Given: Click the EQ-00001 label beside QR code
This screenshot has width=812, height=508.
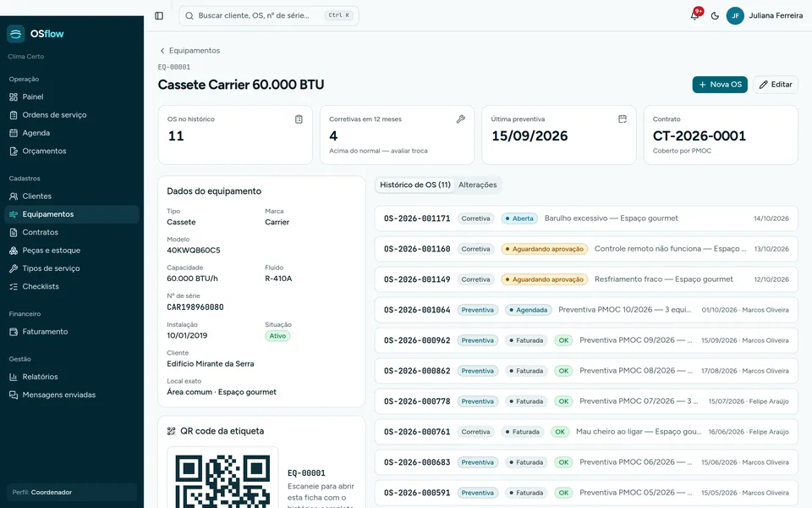Looking at the screenshot, I should coord(306,473).
